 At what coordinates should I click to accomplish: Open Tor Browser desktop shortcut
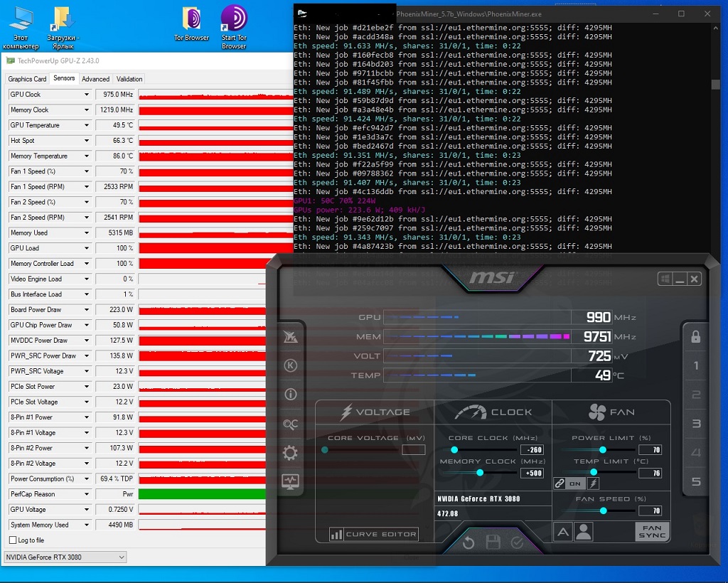click(191, 23)
